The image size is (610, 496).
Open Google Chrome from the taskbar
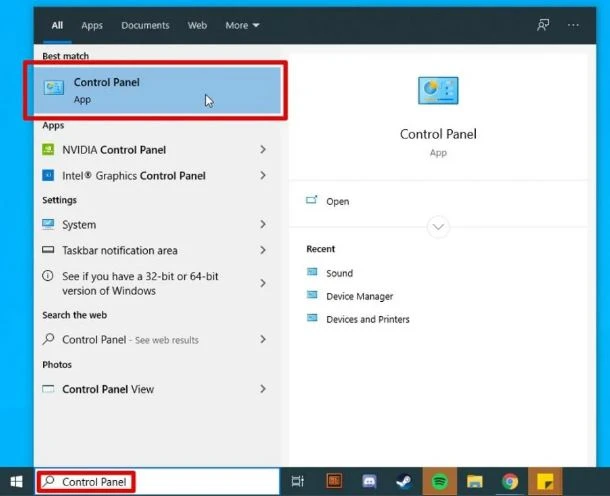tap(510, 482)
